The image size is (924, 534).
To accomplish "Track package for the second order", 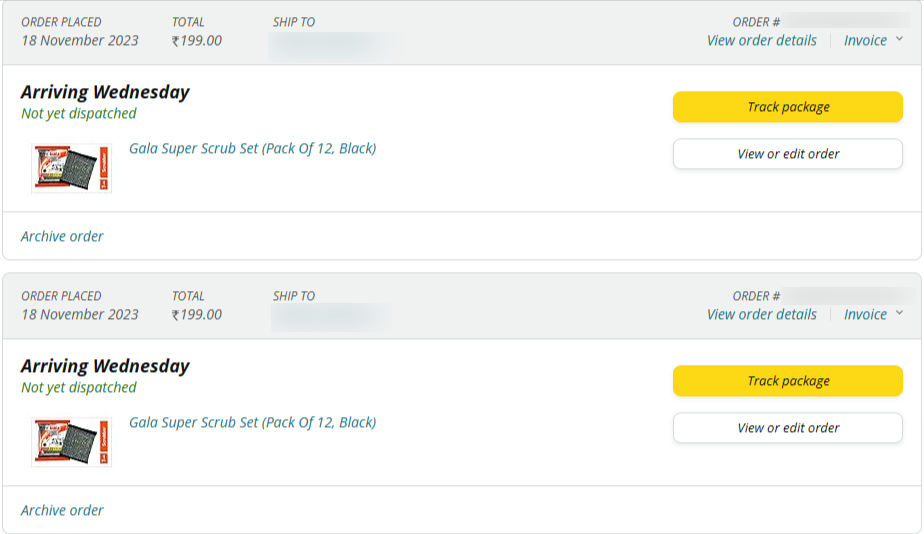I will (788, 381).
